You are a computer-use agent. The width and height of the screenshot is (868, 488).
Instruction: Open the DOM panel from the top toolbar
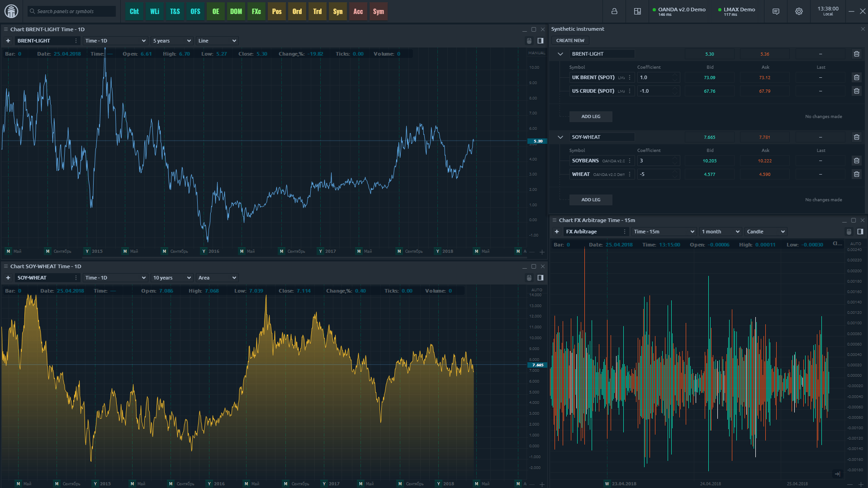click(236, 11)
